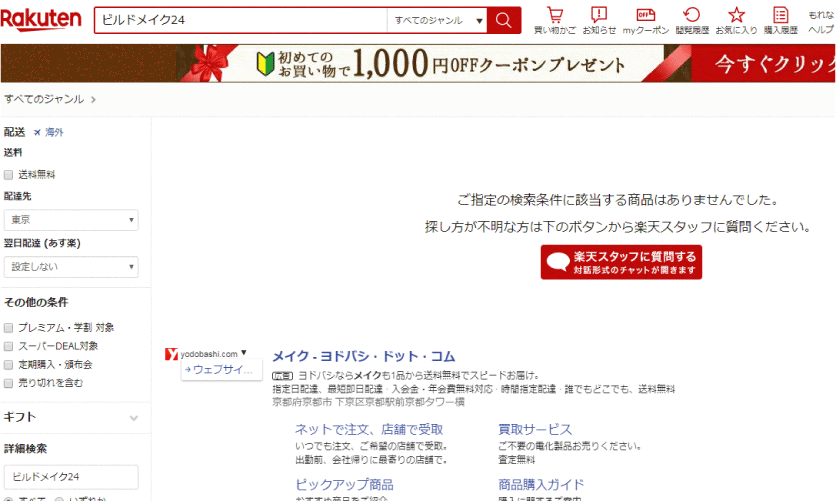The image size is (836, 501).
Task: Open the 商品購入ガイド link
Action: click(x=541, y=484)
